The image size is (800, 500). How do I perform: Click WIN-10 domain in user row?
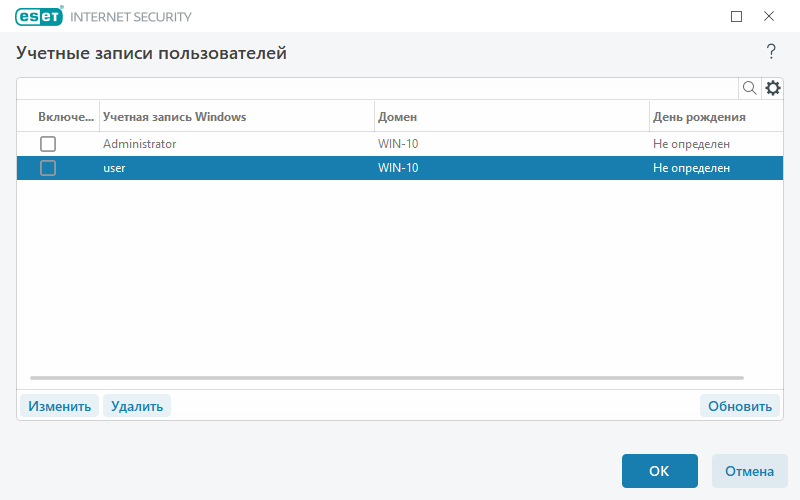398,168
